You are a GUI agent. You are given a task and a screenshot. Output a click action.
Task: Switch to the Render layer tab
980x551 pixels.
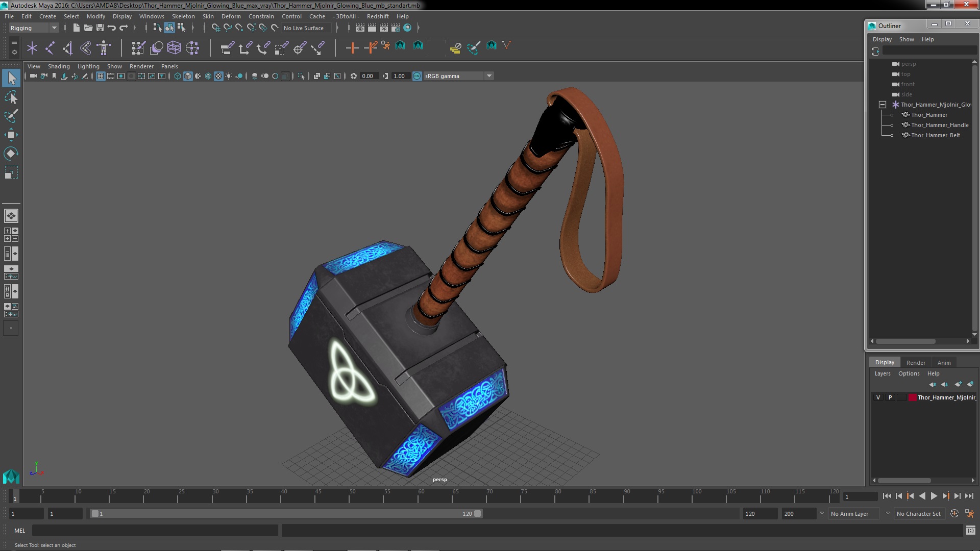(916, 363)
